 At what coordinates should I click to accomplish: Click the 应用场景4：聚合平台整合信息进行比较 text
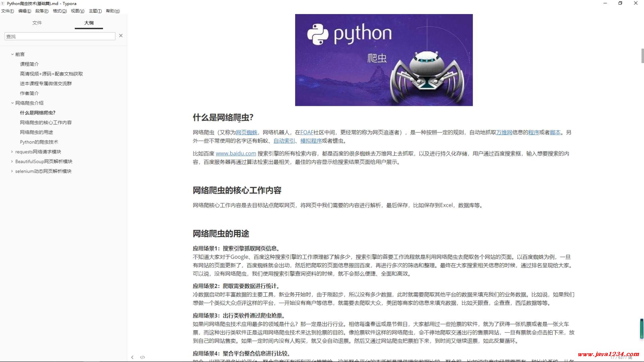point(241,353)
